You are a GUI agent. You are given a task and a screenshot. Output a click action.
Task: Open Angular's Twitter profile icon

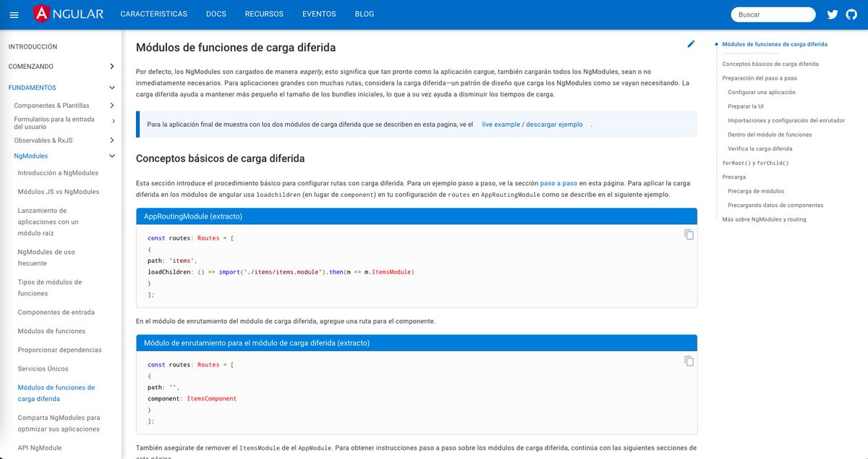click(x=832, y=14)
